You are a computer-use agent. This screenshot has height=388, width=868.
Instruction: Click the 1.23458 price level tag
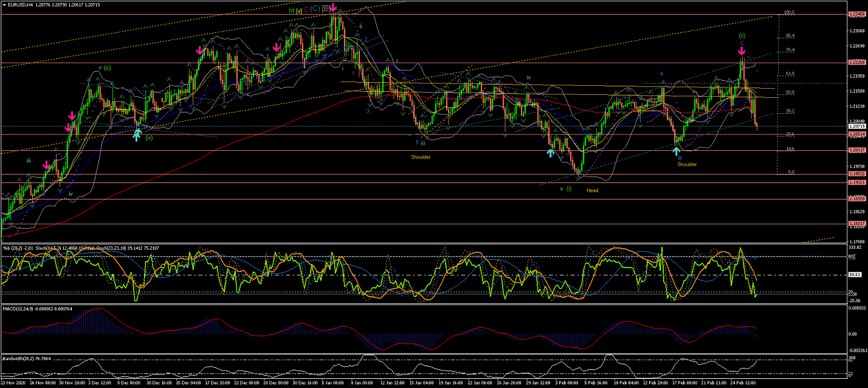point(856,15)
